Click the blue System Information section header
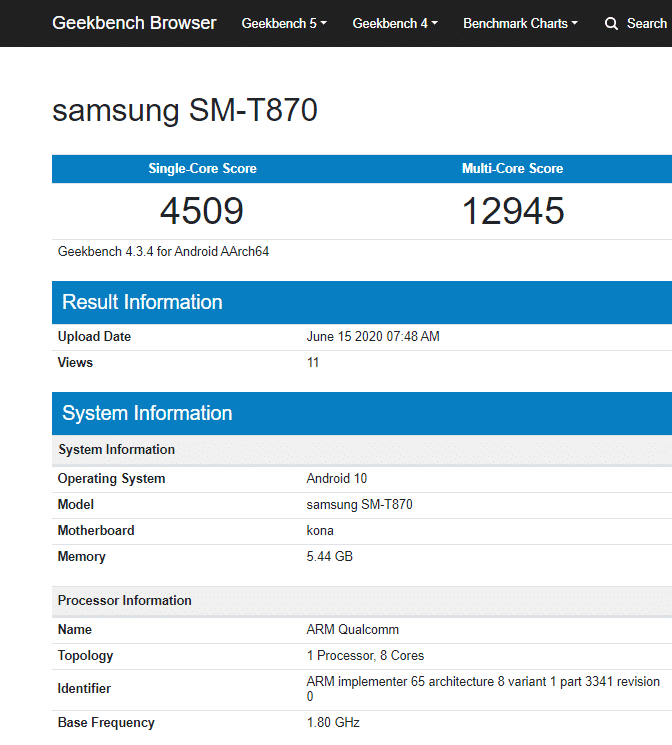The image size is (672, 745). tap(362, 413)
